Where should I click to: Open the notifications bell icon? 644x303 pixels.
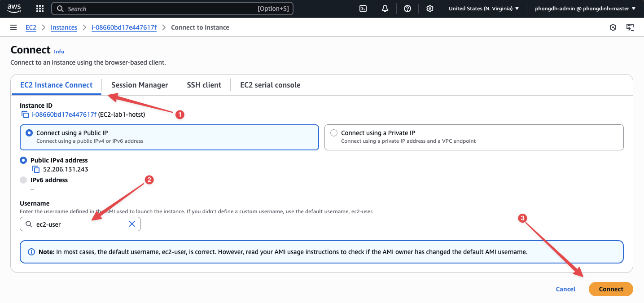click(x=385, y=9)
